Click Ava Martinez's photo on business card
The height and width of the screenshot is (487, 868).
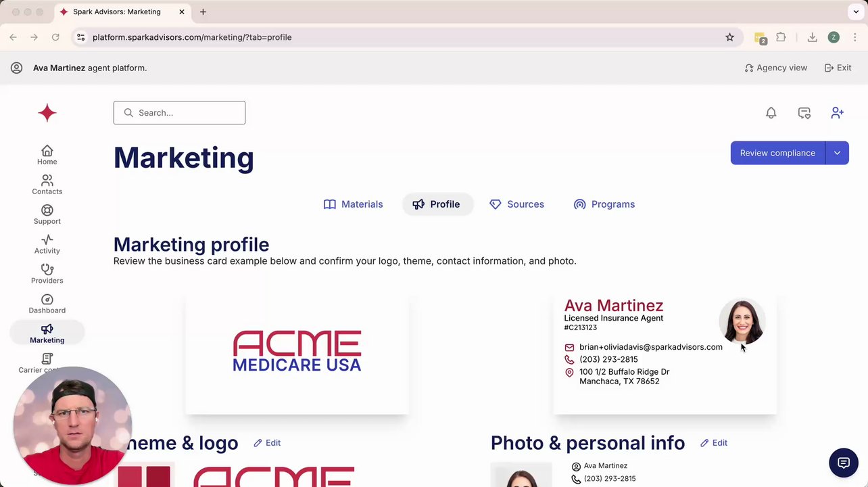pos(742,322)
